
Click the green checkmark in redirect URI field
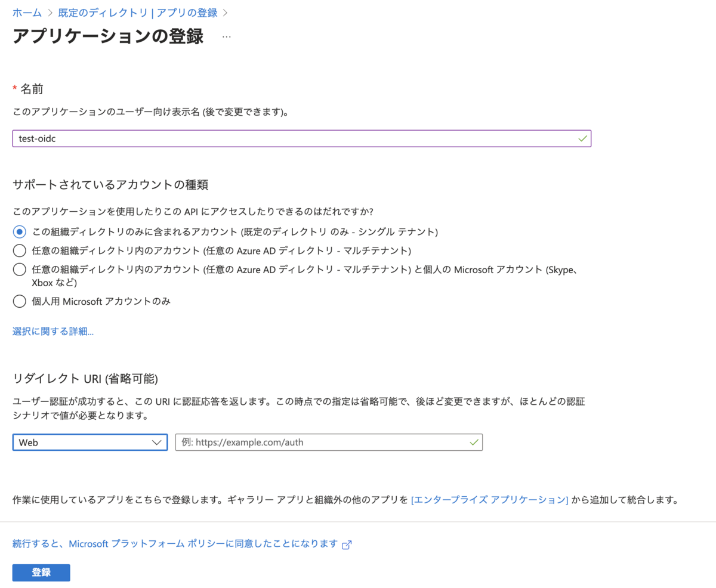[473, 442]
